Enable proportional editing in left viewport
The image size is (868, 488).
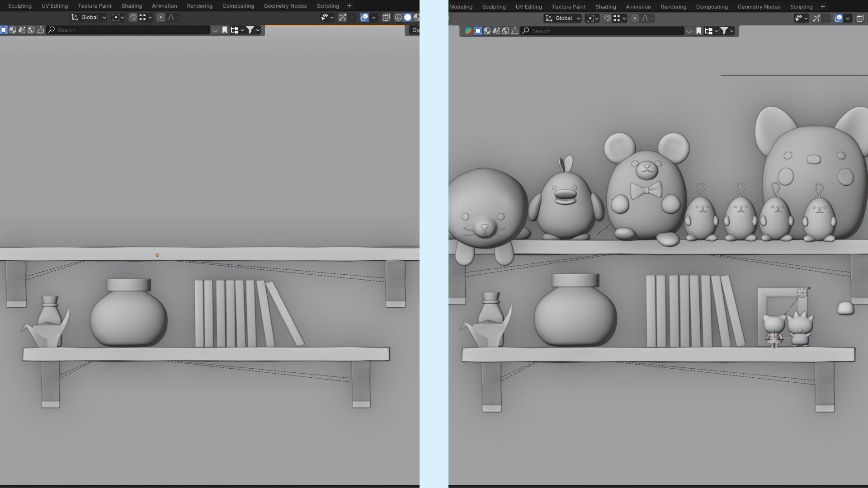click(x=160, y=17)
